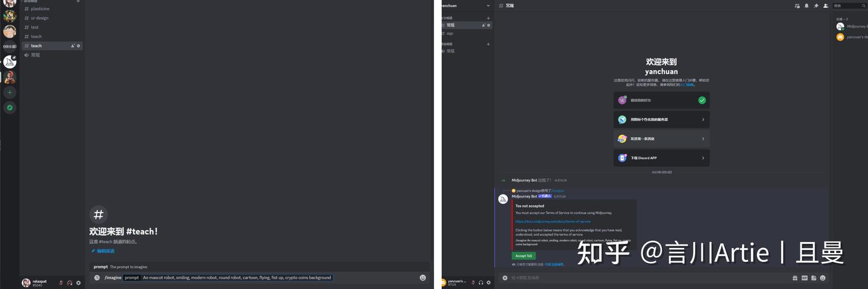
Task: Open 邀请您的好友 invite friends card
Action: click(x=661, y=101)
